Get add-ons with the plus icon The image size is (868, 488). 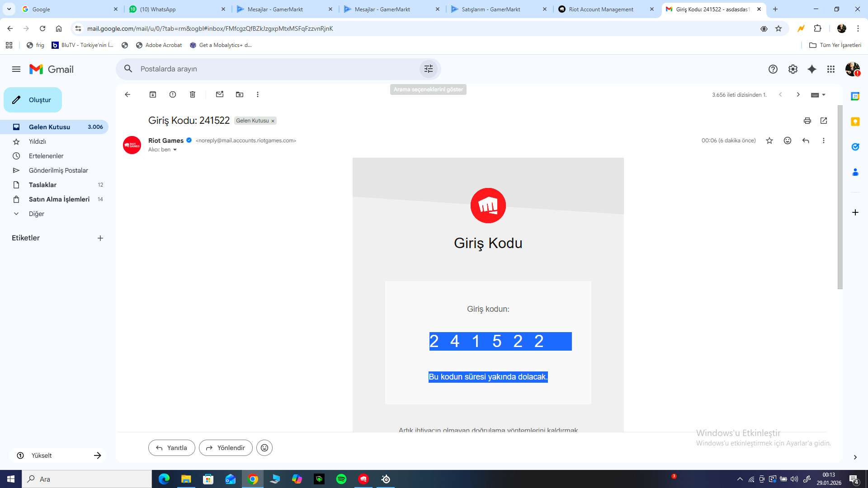[x=855, y=212]
